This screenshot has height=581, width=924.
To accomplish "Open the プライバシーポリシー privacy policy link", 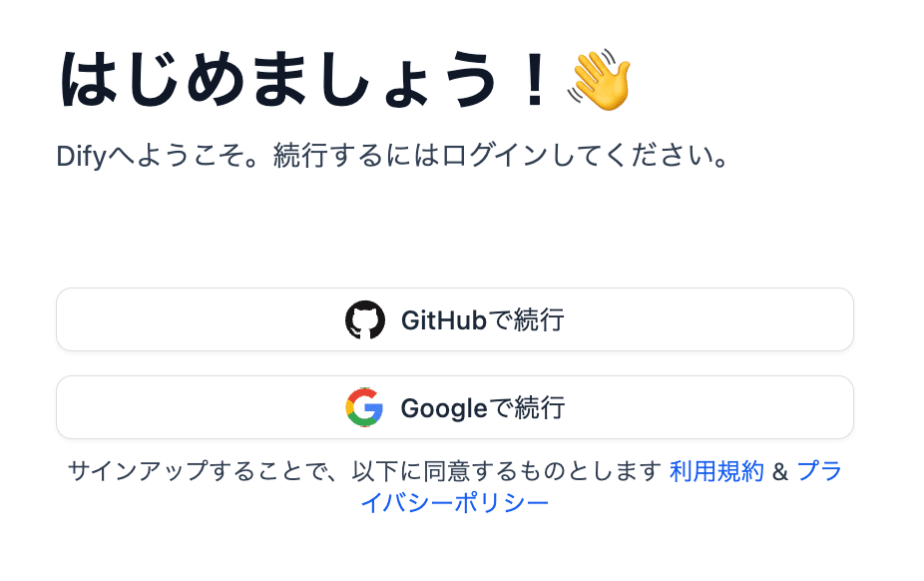I will click(x=455, y=501).
